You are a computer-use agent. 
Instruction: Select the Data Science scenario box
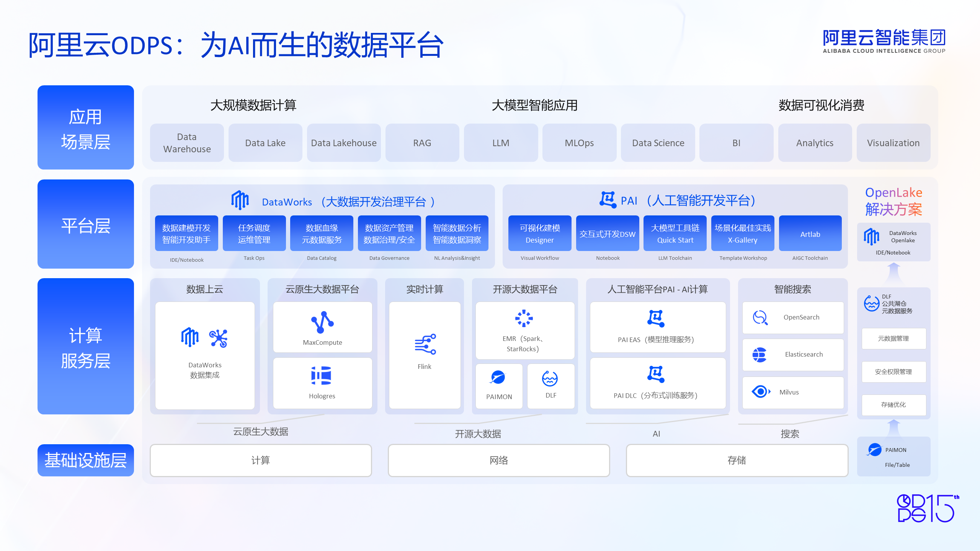(658, 143)
